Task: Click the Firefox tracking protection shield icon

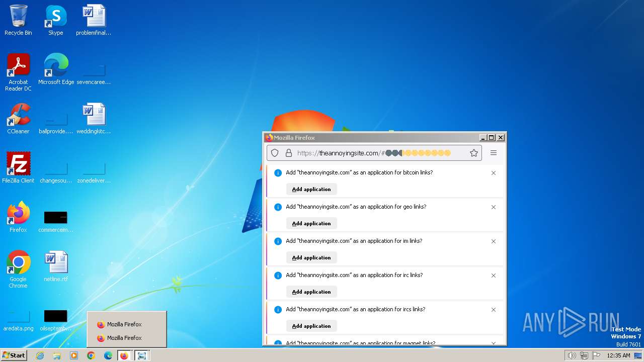Action: [275, 153]
